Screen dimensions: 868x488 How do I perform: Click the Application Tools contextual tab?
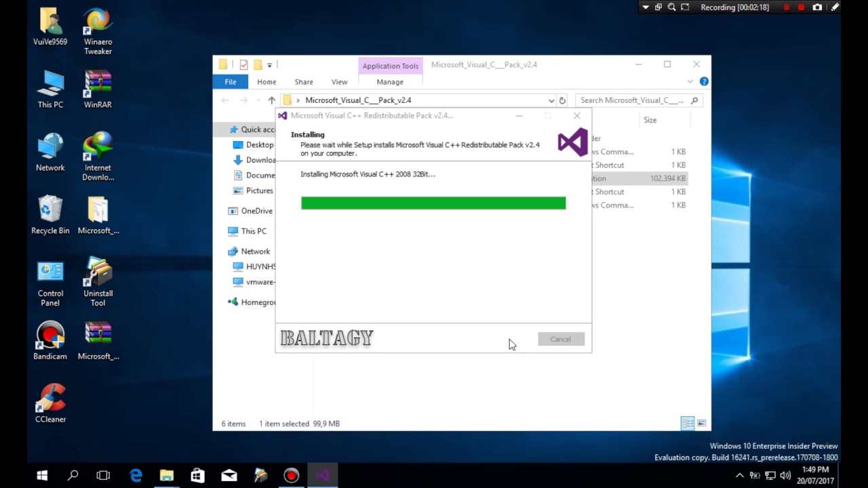(391, 66)
